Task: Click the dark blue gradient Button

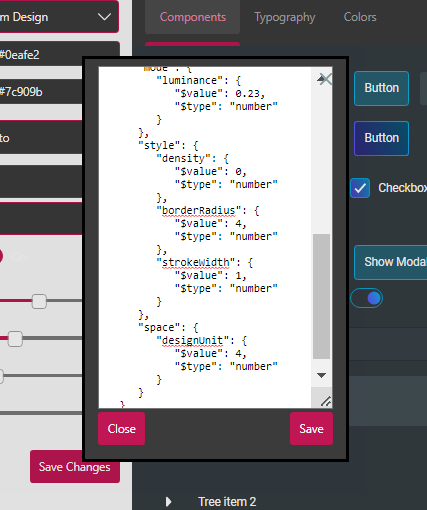Action: (381, 138)
